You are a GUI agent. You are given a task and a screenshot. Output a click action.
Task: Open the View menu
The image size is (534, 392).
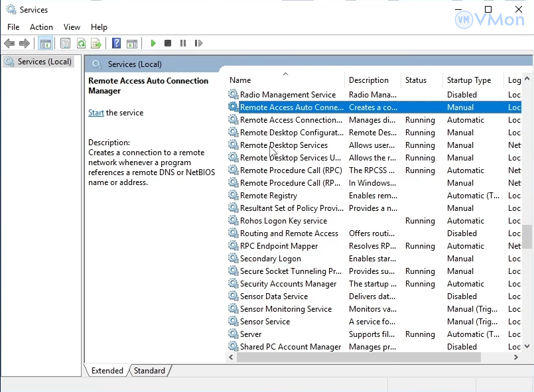point(72,27)
